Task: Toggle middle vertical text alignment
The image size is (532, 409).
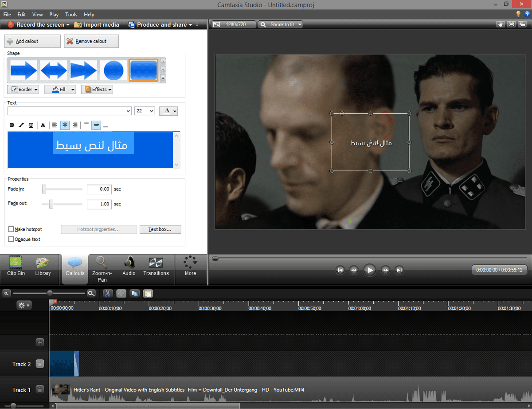Action: click(96, 126)
